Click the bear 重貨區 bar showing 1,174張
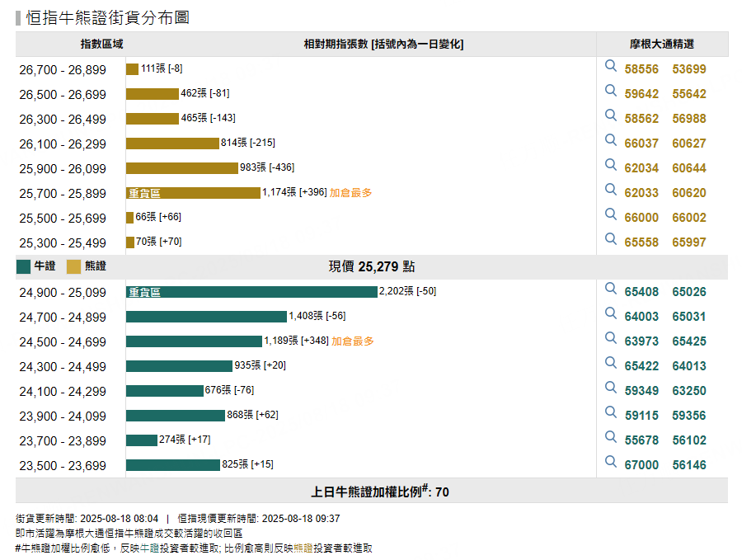Image resolution: width=742 pixels, height=560 pixels. coord(193,193)
